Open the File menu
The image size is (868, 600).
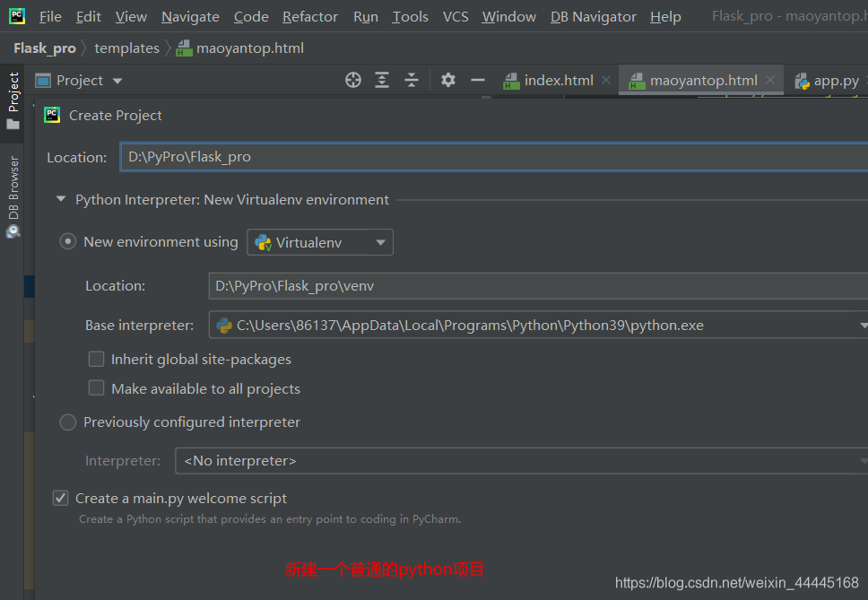point(50,17)
